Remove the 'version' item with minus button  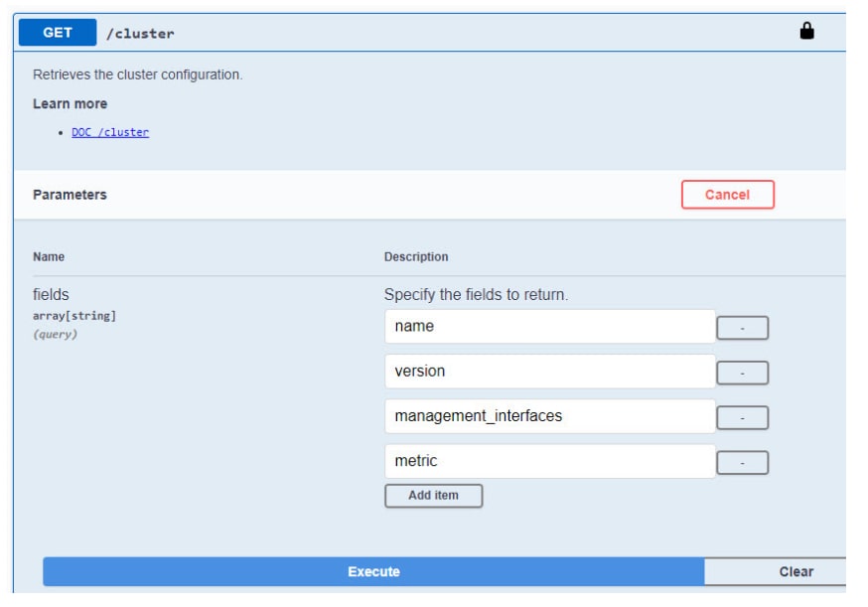click(x=742, y=374)
